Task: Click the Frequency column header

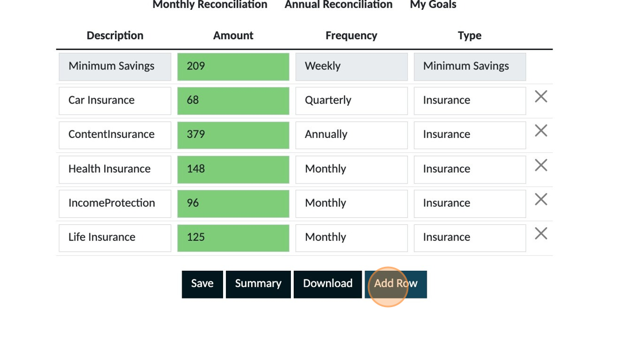Action: (x=351, y=36)
